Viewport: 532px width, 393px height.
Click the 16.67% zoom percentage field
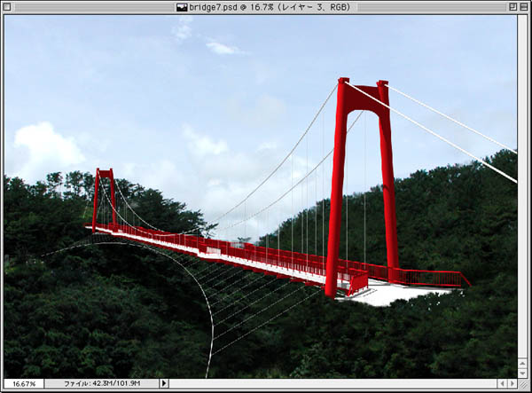[24, 384]
